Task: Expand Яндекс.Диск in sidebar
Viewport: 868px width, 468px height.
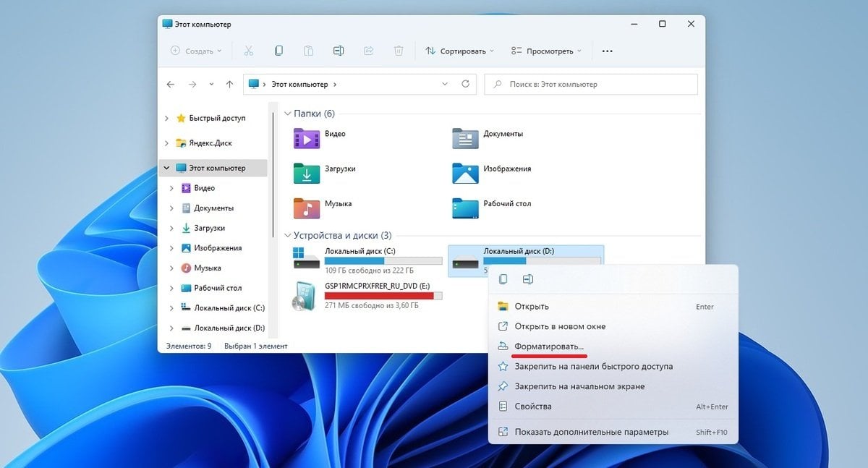Action: coord(167,143)
